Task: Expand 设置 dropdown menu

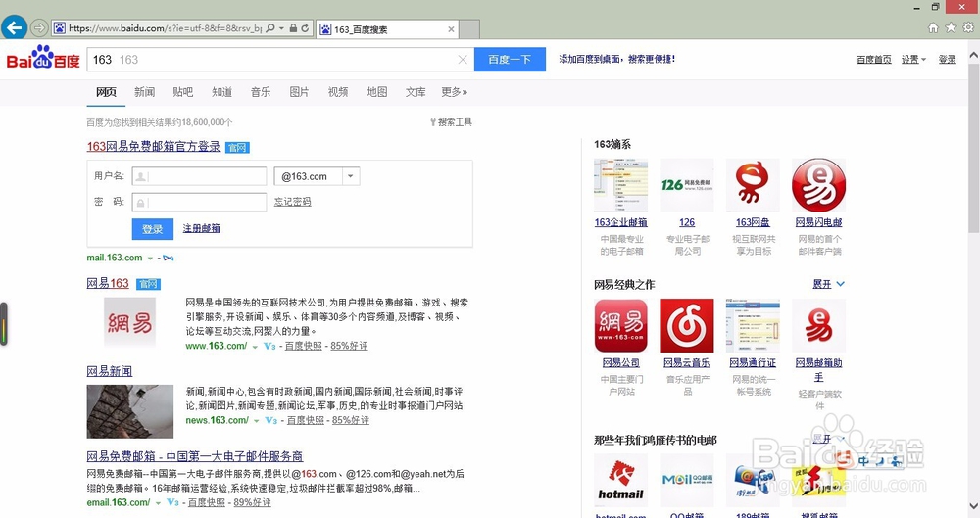Action: pos(913,60)
